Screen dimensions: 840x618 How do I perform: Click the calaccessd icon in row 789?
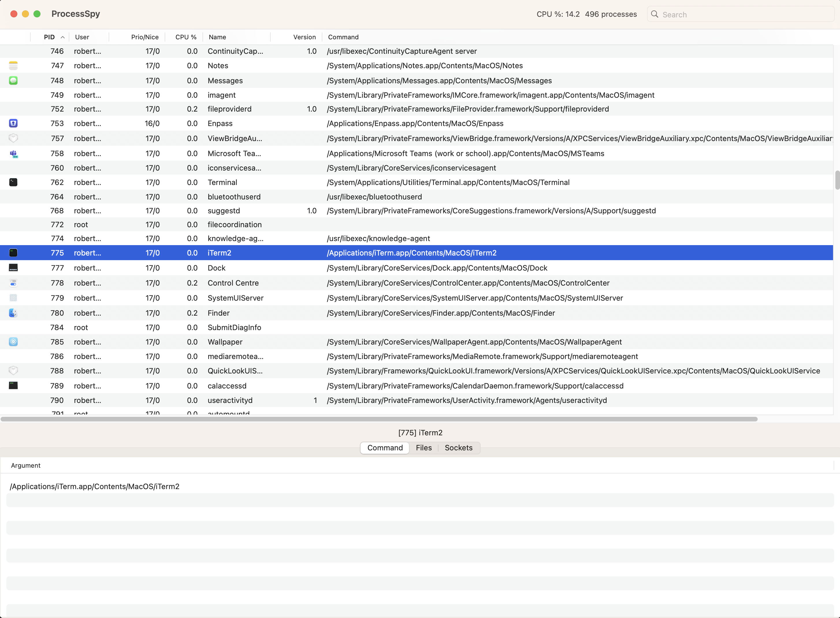click(13, 385)
